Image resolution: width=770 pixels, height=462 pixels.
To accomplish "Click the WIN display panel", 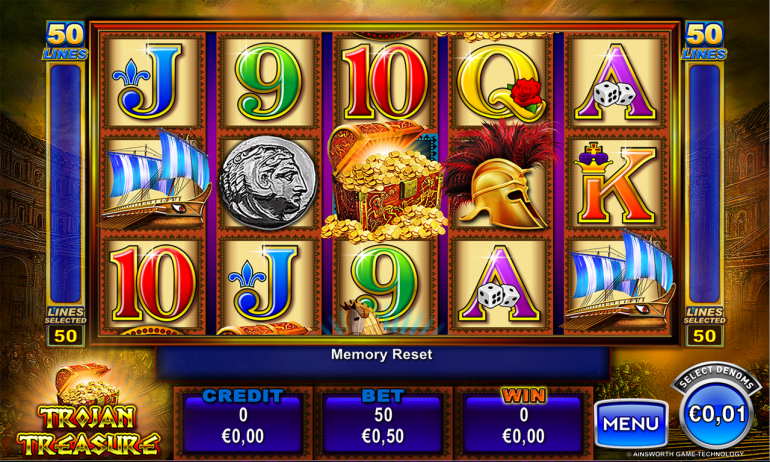I will point(523,421).
